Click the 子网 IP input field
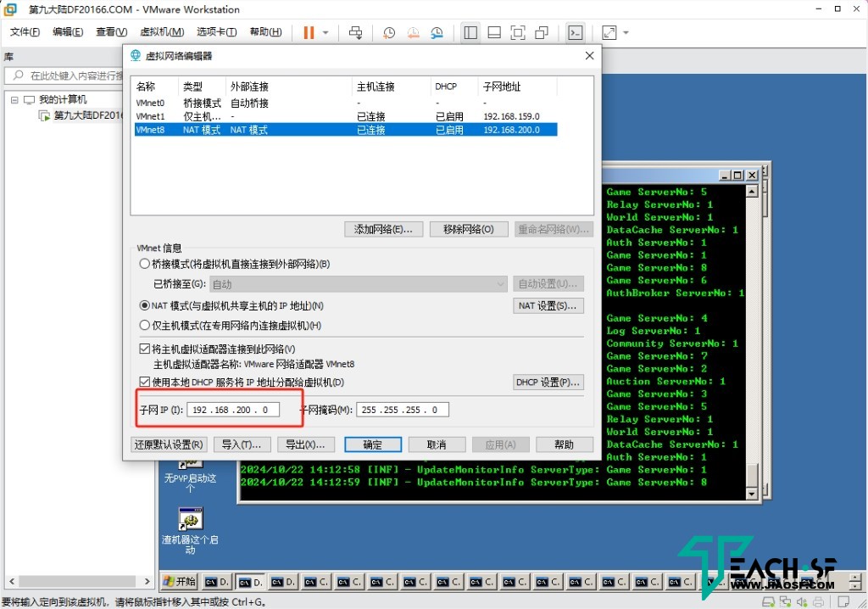The image size is (868, 609). [233, 410]
